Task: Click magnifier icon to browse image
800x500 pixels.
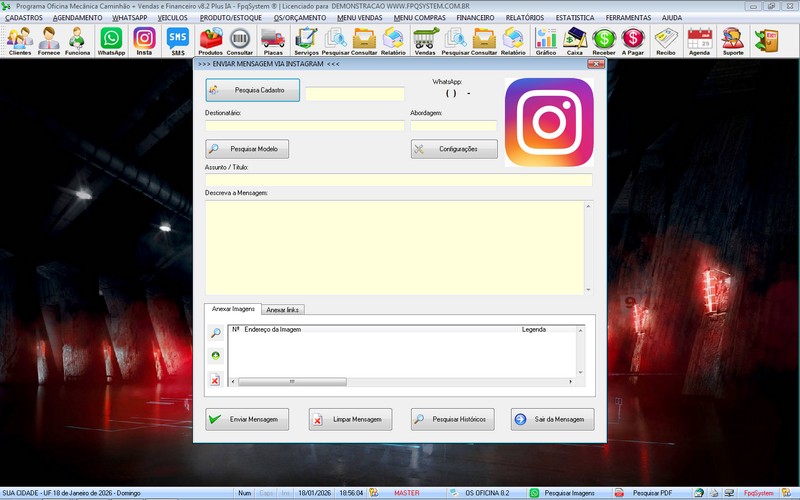Action: click(x=215, y=333)
